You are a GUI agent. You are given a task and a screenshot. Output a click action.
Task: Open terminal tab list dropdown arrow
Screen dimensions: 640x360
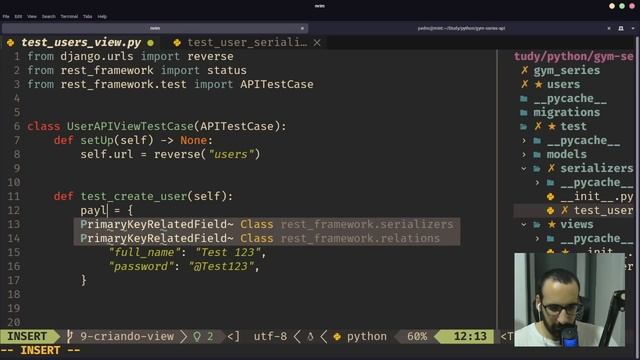tap(633, 28)
